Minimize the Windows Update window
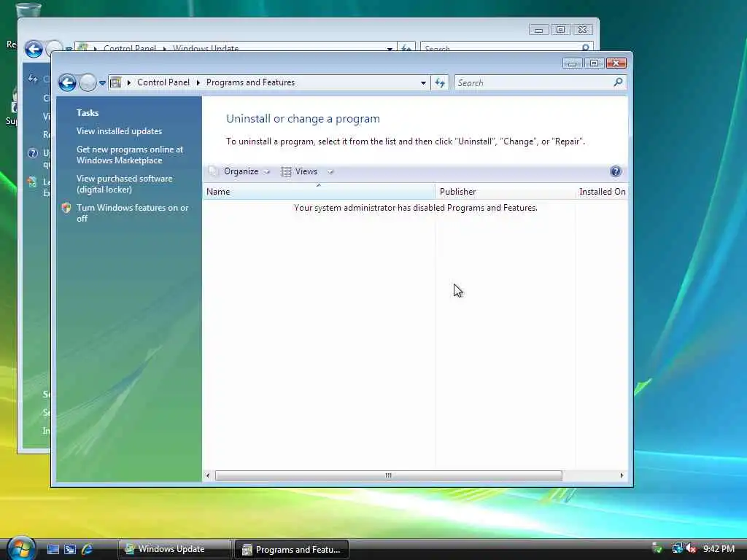Image resolution: width=747 pixels, height=560 pixels. pos(539,29)
